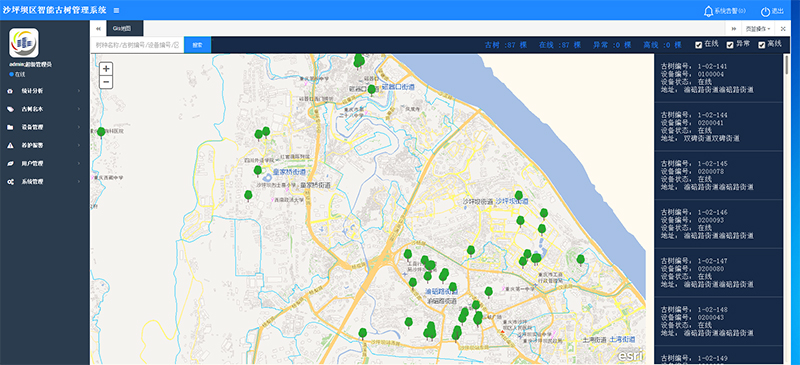This screenshot has height=365, width=800.
Task: Focus the tree name search input field
Action: point(137,45)
